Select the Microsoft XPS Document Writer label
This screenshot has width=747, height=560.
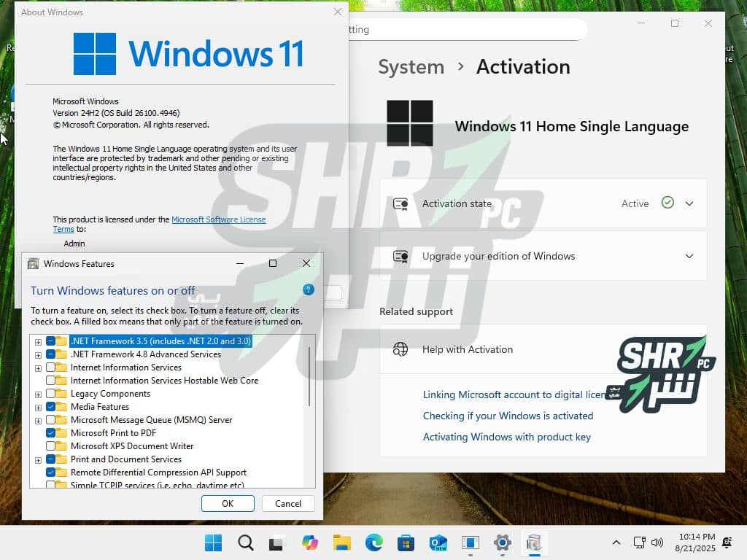pyautogui.click(x=132, y=446)
